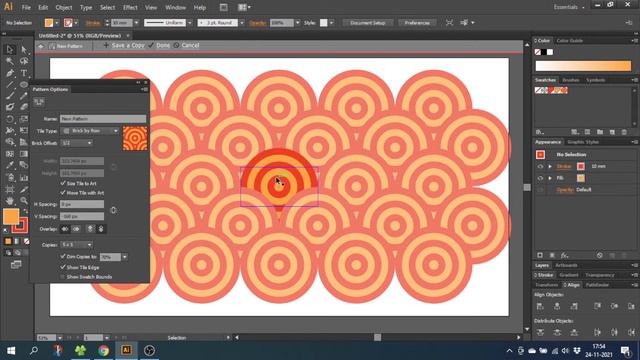The width and height of the screenshot is (640, 360).
Task: Expand the Fill row in Appearance
Action: pyautogui.click(x=550, y=178)
